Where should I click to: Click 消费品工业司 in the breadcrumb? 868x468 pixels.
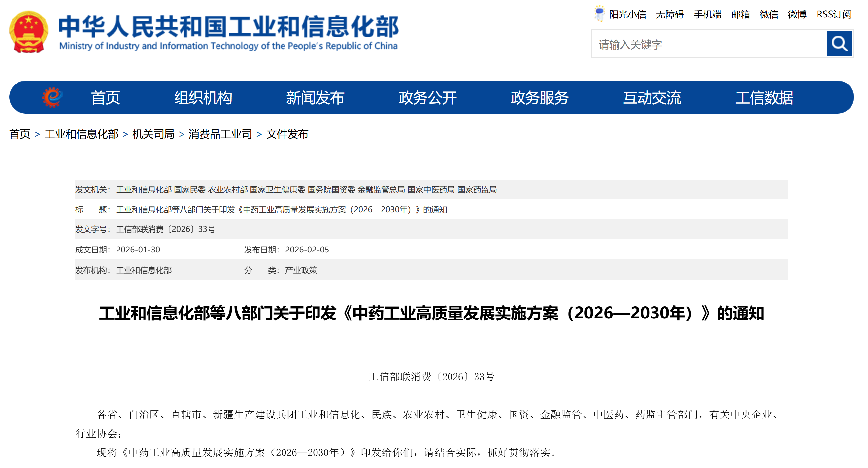click(220, 134)
